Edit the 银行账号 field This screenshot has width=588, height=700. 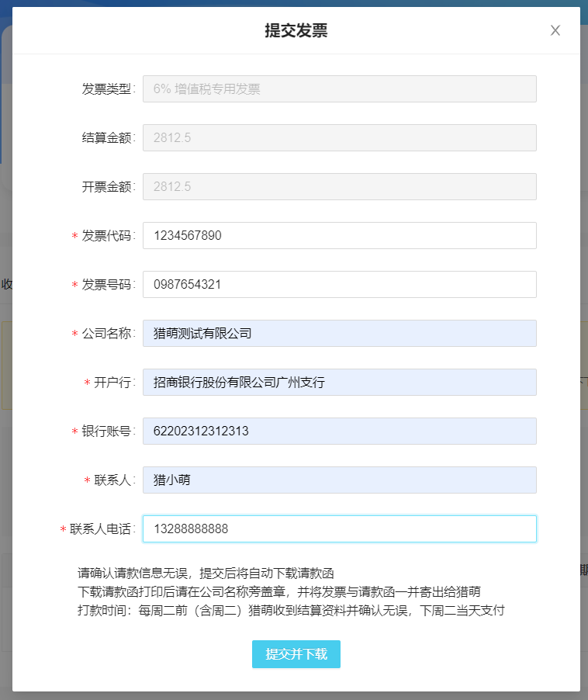coord(340,431)
